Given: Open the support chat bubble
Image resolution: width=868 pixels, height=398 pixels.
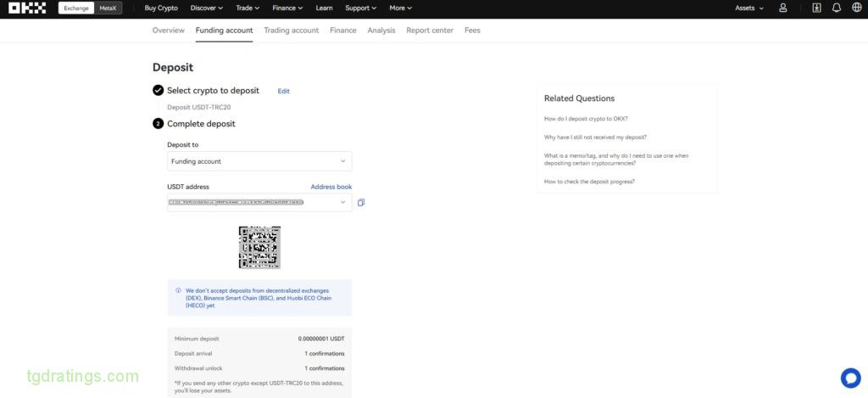Looking at the screenshot, I should tap(850, 378).
